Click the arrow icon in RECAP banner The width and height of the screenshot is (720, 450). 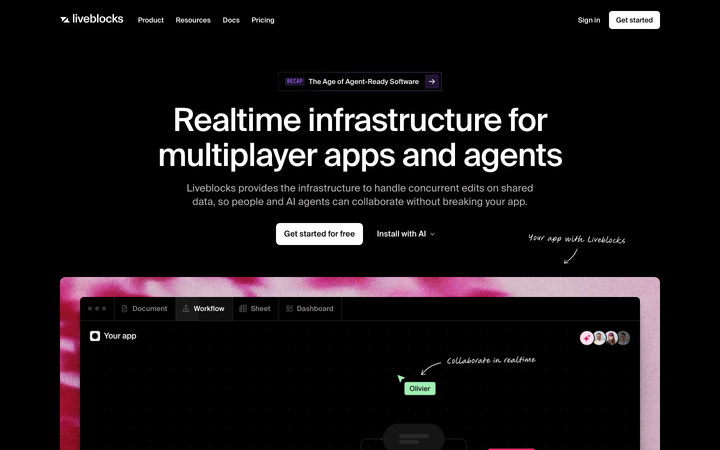[432, 81]
